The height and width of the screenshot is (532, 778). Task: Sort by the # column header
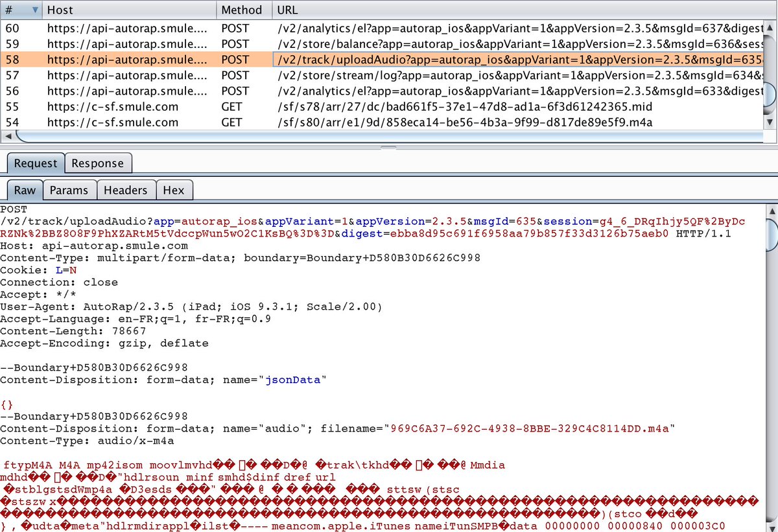pyautogui.click(x=21, y=10)
